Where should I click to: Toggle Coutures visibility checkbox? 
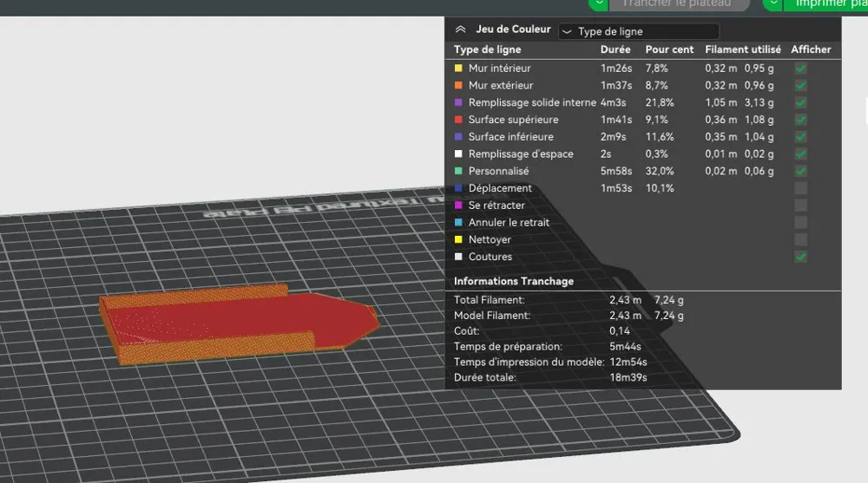pyautogui.click(x=800, y=258)
